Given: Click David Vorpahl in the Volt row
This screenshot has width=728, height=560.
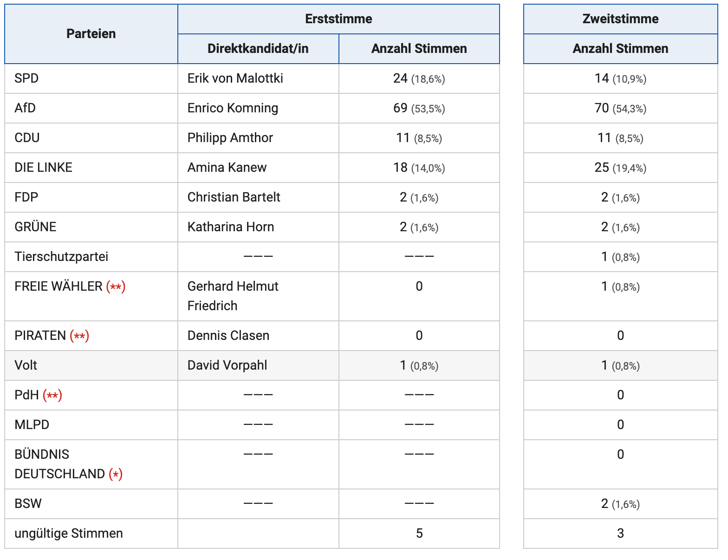Looking at the screenshot, I should point(227,365).
